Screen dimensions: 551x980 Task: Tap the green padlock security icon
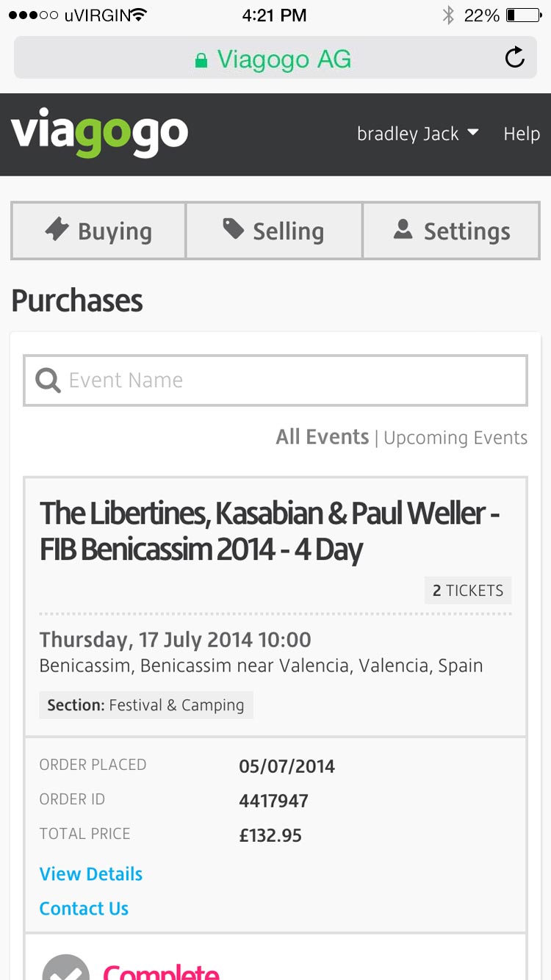(x=201, y=60)
